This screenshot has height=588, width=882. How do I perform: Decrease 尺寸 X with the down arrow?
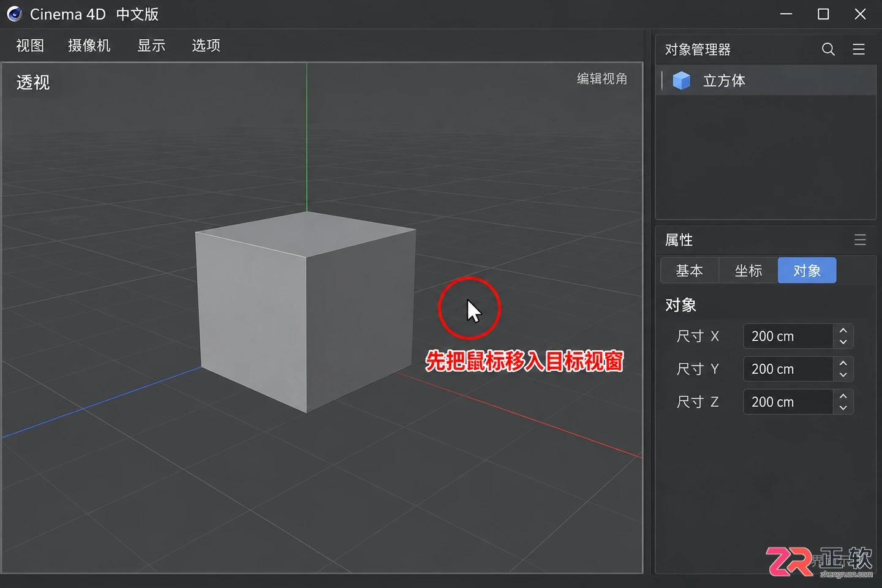point(843,342)
